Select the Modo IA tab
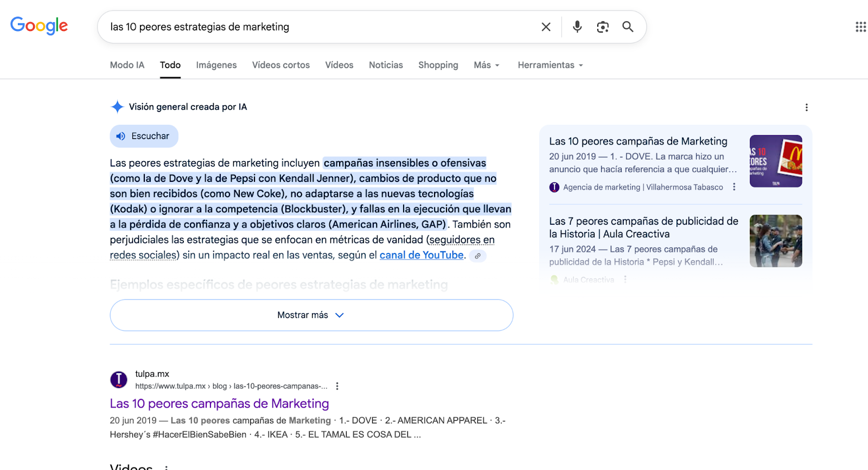 [127, 65]
